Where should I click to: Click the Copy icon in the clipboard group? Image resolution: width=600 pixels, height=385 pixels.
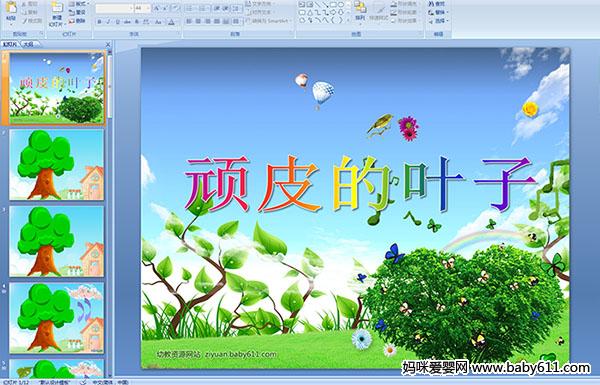click(23, 12)
